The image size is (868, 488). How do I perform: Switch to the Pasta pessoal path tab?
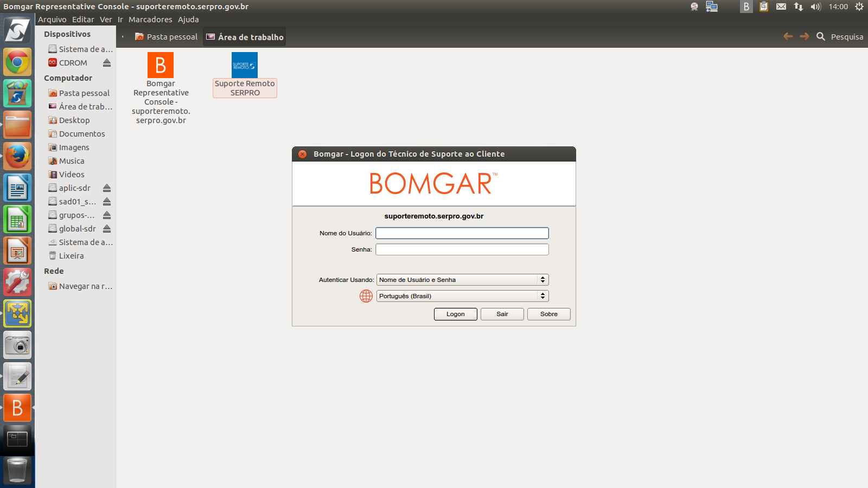point(167,37)
